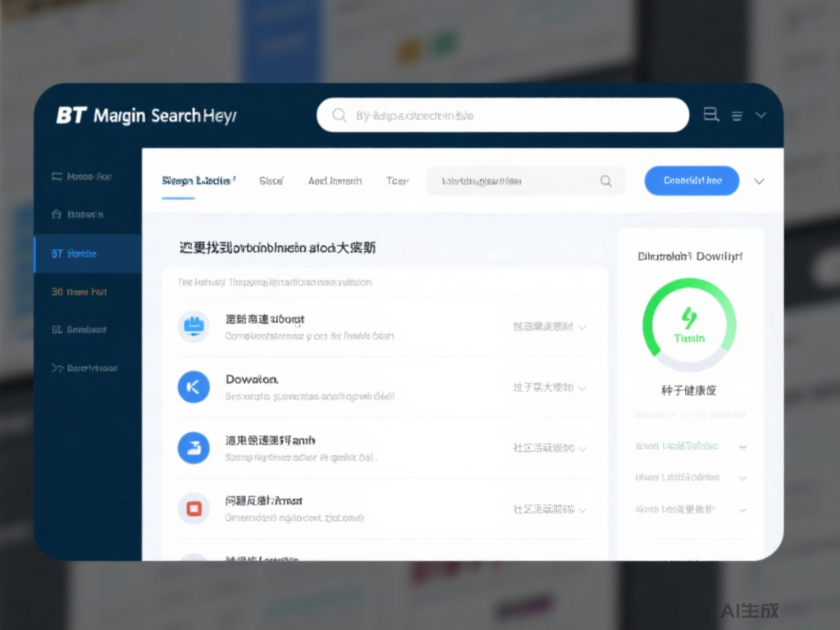Image resolution: width=840 pixels, height=630 pixels.
Task: Expand the dropdown on the Dowaton row
Action: pos(582,387)
